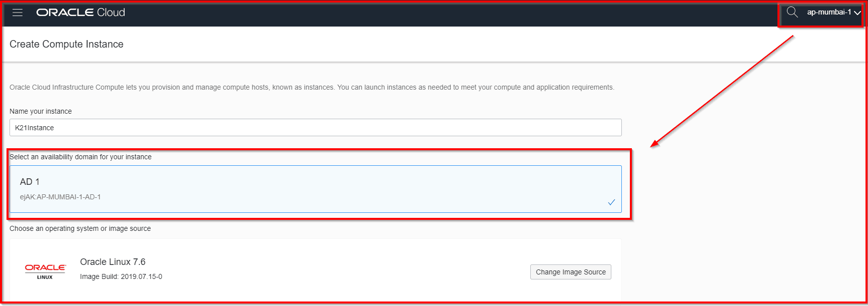Focus the K21Instance name input field
Screen dimensions: 868x306
[315, 128]
